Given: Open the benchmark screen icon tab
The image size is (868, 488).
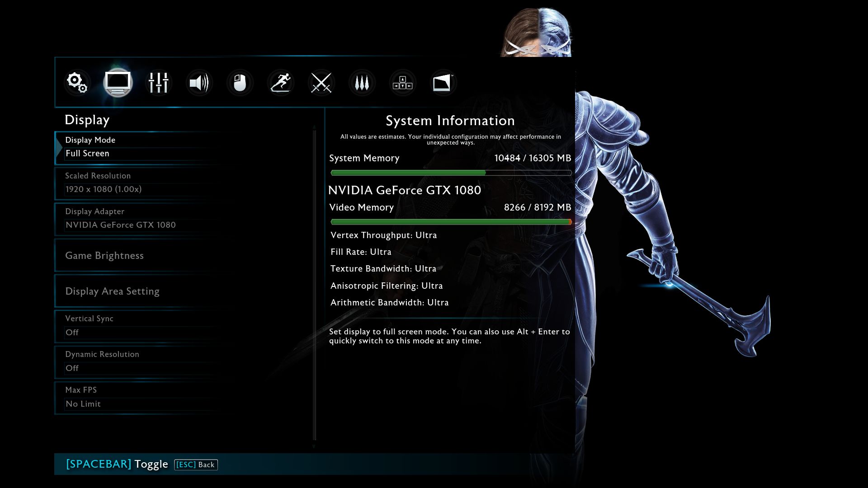Looking at the screenshot, I should coord(443,83).
